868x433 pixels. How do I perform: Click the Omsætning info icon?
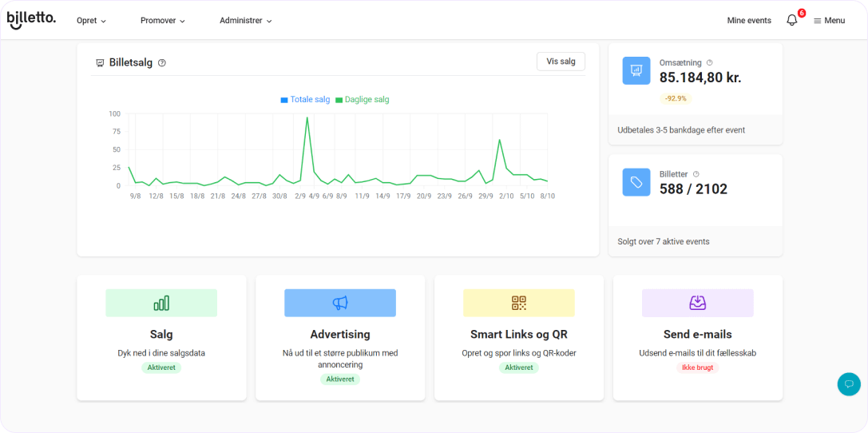pos(710,62)
